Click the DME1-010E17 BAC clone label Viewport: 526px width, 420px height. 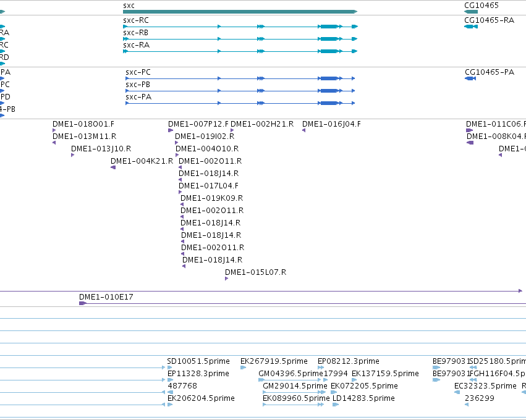pyautogui.click(x=106, y=297)
